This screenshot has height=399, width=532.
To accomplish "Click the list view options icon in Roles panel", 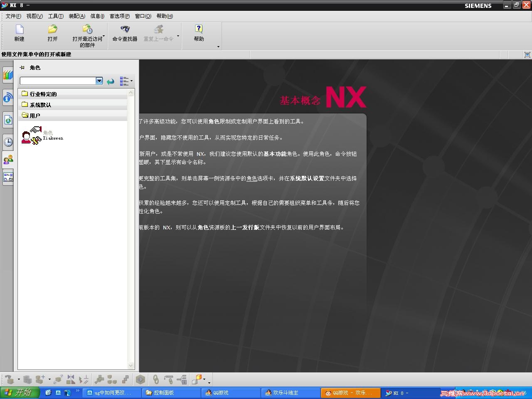I will (x=124, y=81).
